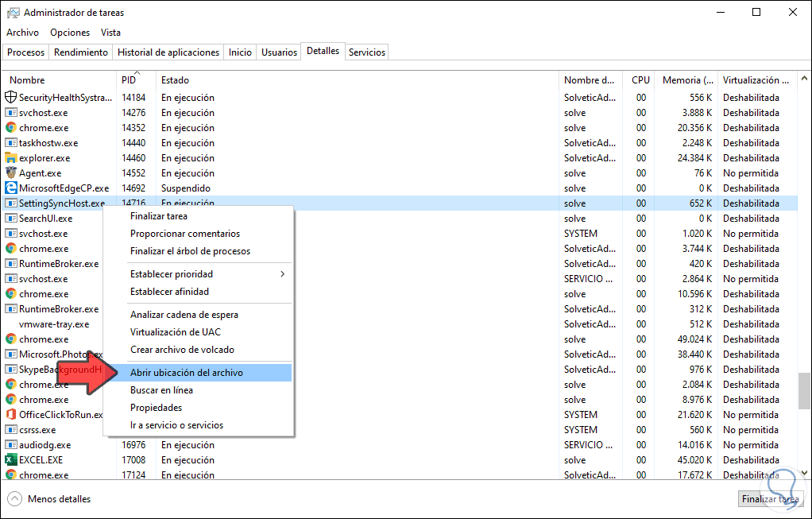The width and height of the screenshot is (812, 519).
Task: Click the SecurityHealthSystray shield icon
Action: tap(11, 97)
